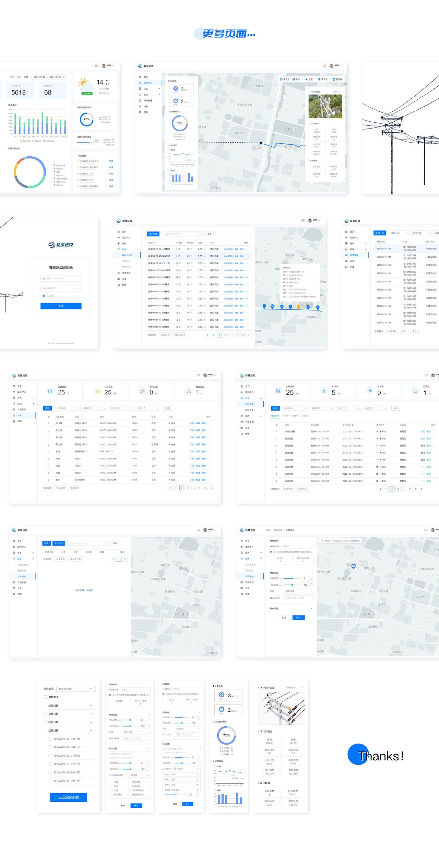Open the 巡检类型 dropdown showing 精细化巡检
The width and height of the screenshot is (439, 868).
76,689
